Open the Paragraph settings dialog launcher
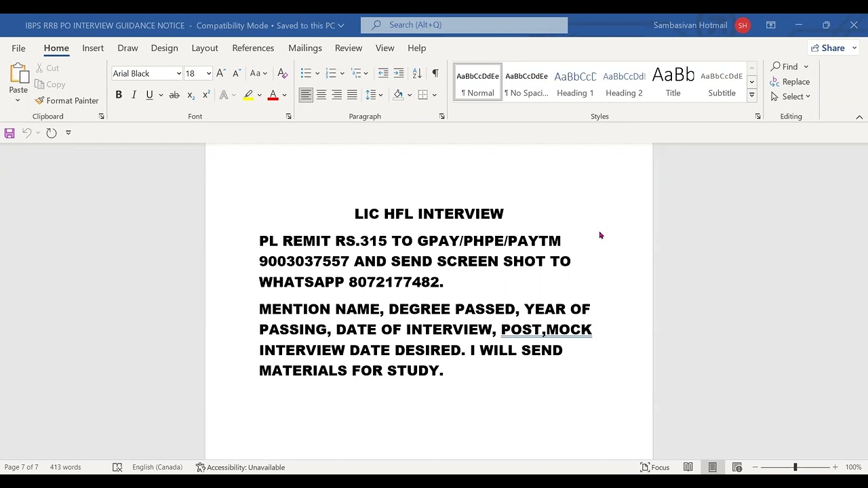This screenshot has width=868, height=488. tap(441, 117)
